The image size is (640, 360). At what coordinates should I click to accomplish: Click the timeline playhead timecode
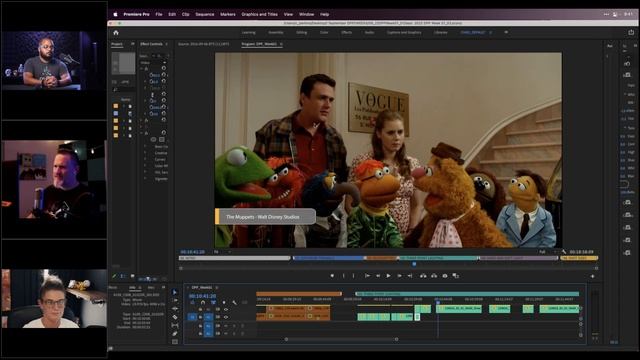pyautogui.click(x=202, y=296)
